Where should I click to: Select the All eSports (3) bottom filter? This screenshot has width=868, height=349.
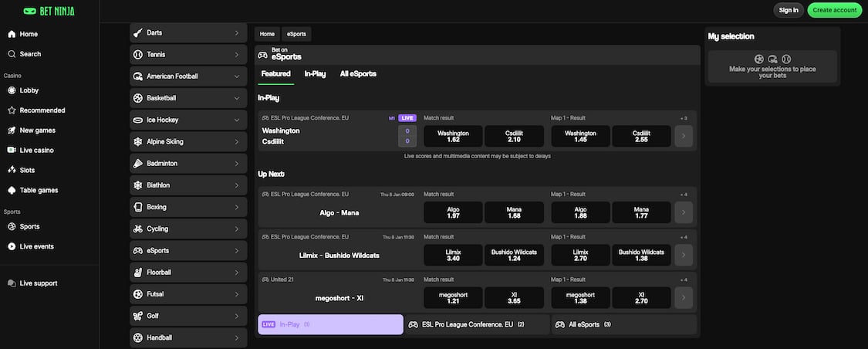(624, 324)
